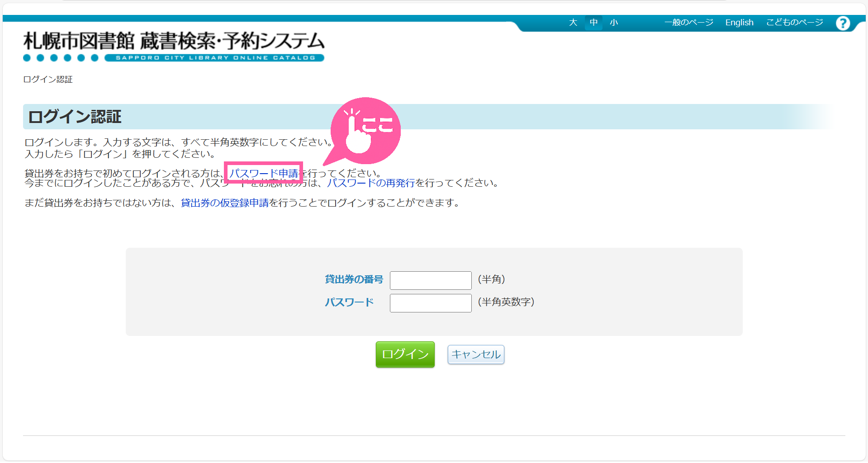Follow the パスワードの再発行 link
Viewport: 868px width, 463px height.
(371, 183)
